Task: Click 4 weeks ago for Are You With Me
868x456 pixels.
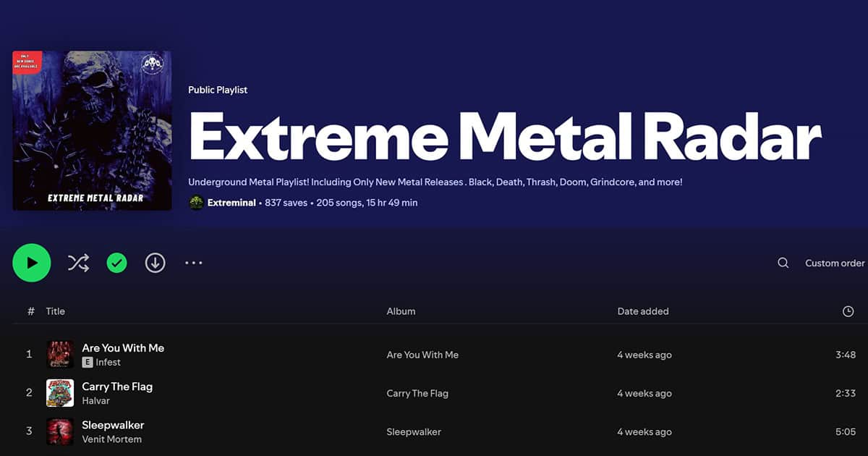Action: pos(644,355)
